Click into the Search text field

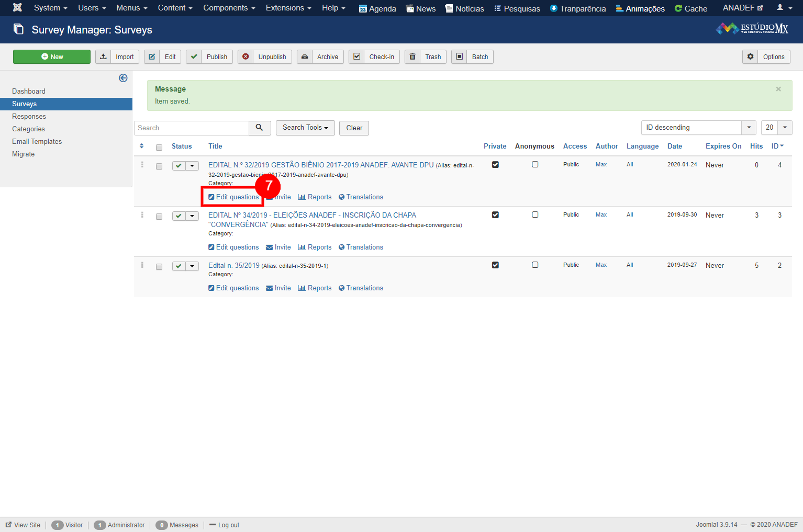pyautogui.click(x=192, y=128)
